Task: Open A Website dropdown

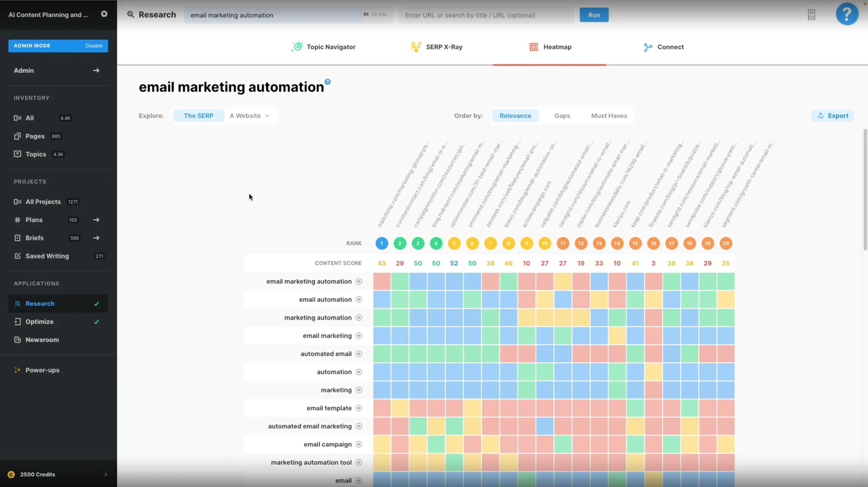Action: pyautogui.click(x=250, y=116)
